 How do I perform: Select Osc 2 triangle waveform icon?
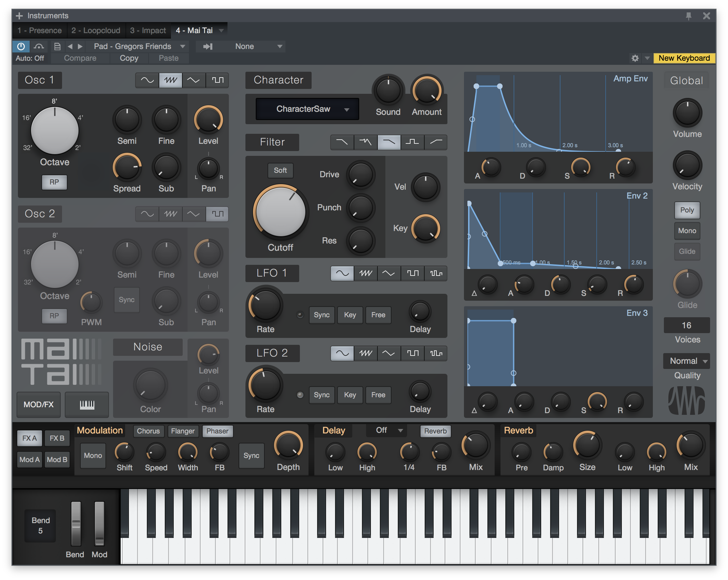tap(194, 214)
